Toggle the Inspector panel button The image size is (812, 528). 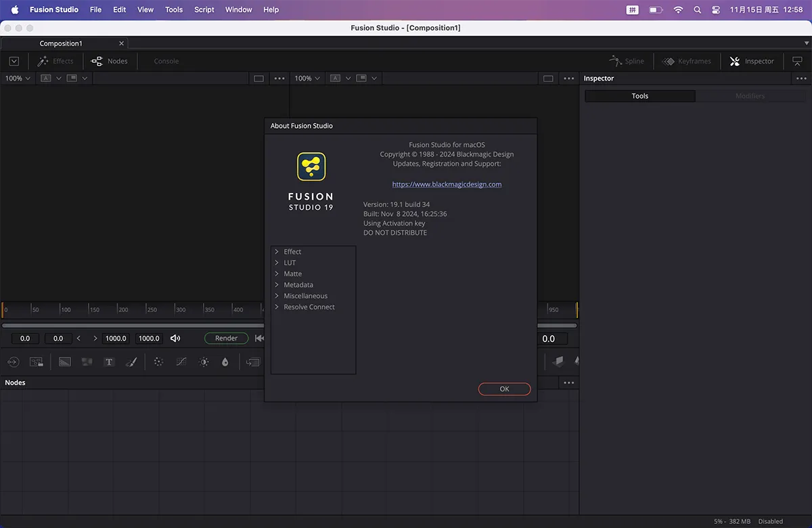[752, 61]
